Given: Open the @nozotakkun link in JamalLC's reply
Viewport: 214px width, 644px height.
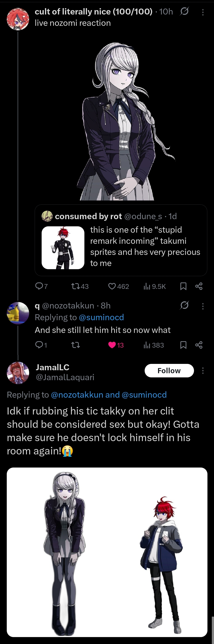Looking at the screenshot, I should point(77,395).
